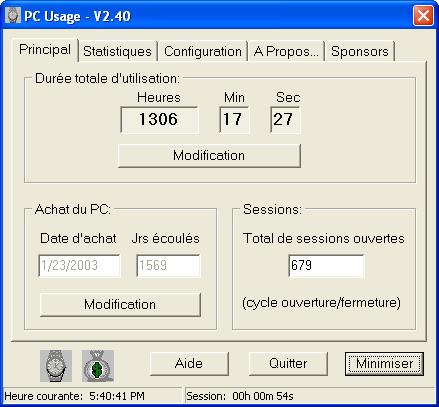Viewport: 439px width, 407px height.
Task: Select the Principal tab
Action: [x=45, y=50]
